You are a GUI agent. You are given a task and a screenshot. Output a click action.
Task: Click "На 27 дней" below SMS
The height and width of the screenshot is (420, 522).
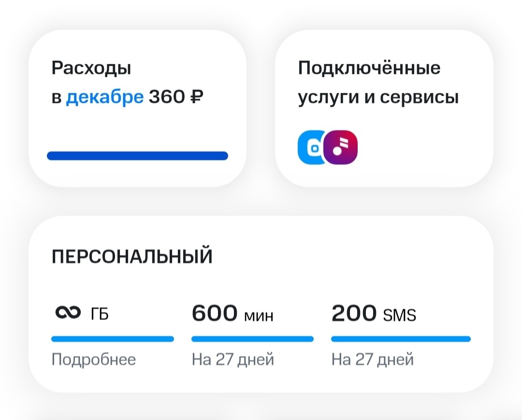[x=372, y=360]
